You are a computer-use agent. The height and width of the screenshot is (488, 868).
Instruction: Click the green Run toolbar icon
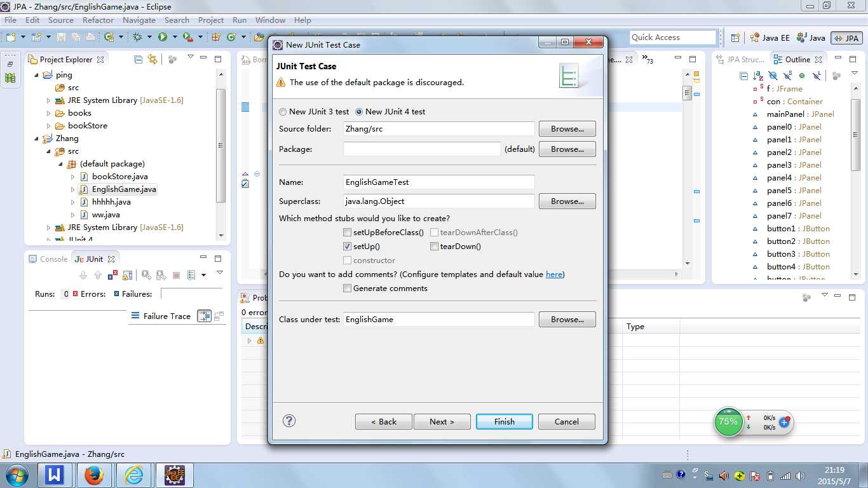coord(163,37)
